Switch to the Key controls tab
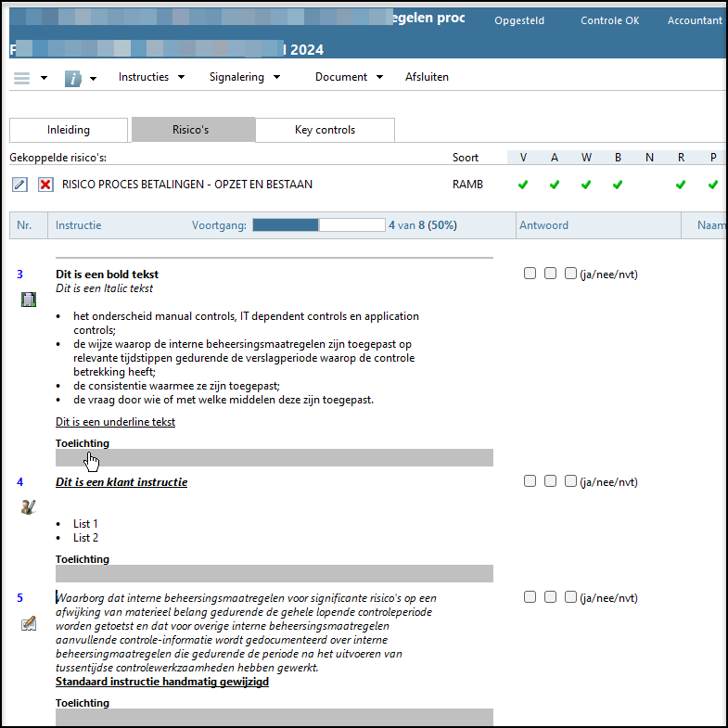The height and width of the screenshot is (728, 728). (325, 130)
